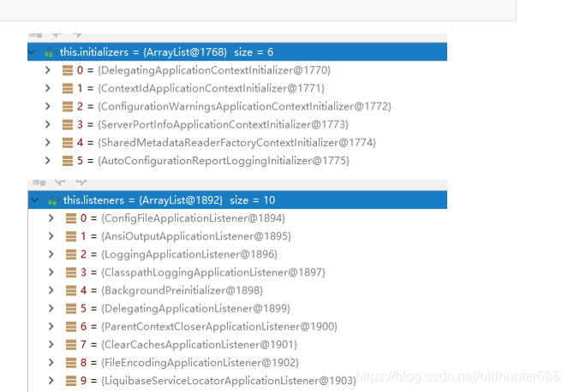Expand the ConfigurationWarningsApplicationContextInitializer@1772 entry
This screenshot has width=568, height=392.
click(x=47, y=106)
